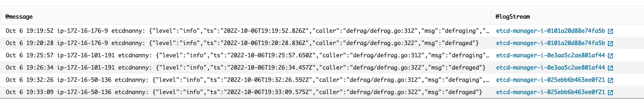The image size is (644, 99).
Task: Click external-link icon in the 19:19:52 row
Action: pyautogui.click(x=610, y=31)
